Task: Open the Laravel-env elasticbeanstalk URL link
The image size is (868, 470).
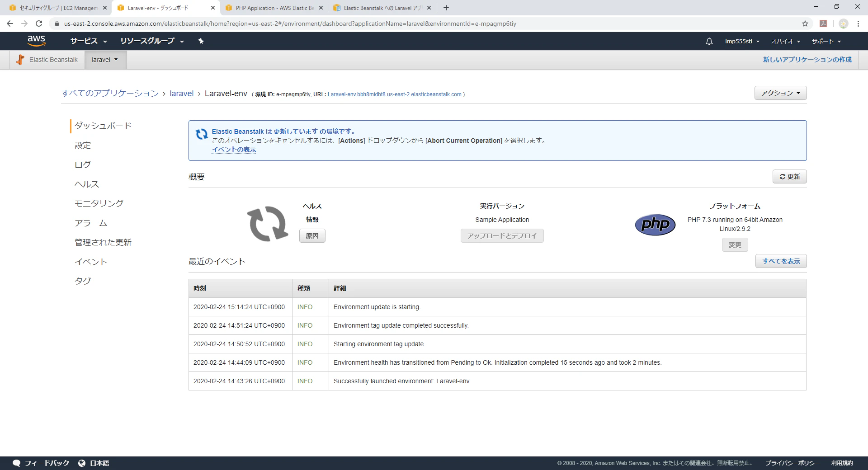Action: pyautogui.click(x=395, y=94)
